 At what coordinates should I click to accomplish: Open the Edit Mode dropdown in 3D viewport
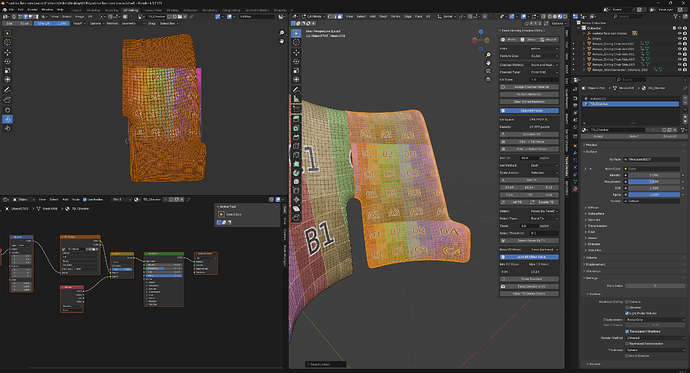tap(314, 16)
